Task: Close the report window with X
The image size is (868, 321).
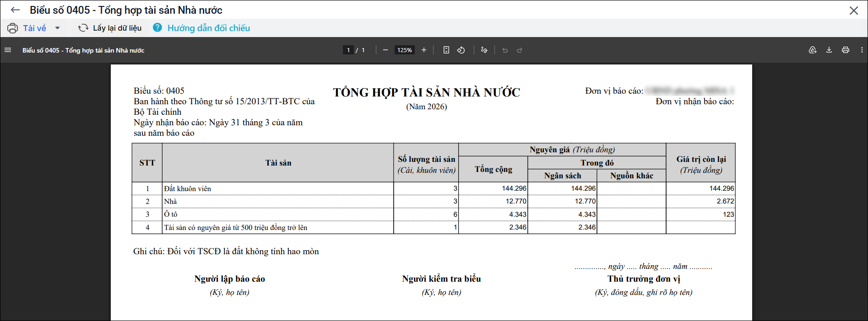Action: (854, 11)
